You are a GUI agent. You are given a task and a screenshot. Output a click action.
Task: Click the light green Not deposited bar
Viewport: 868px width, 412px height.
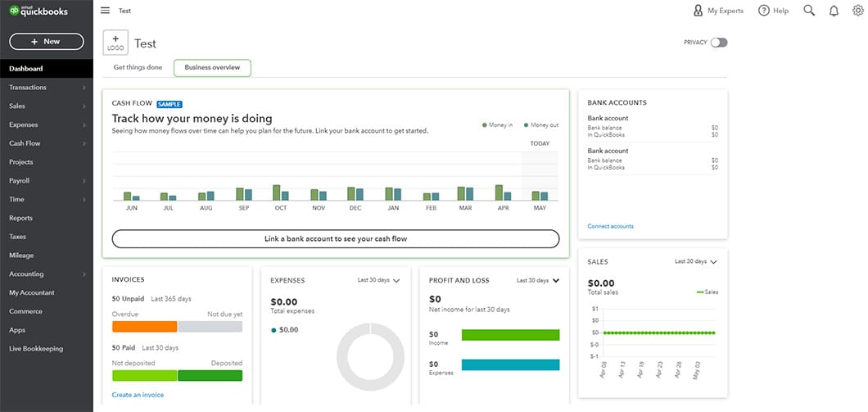[x=144, y=375]
